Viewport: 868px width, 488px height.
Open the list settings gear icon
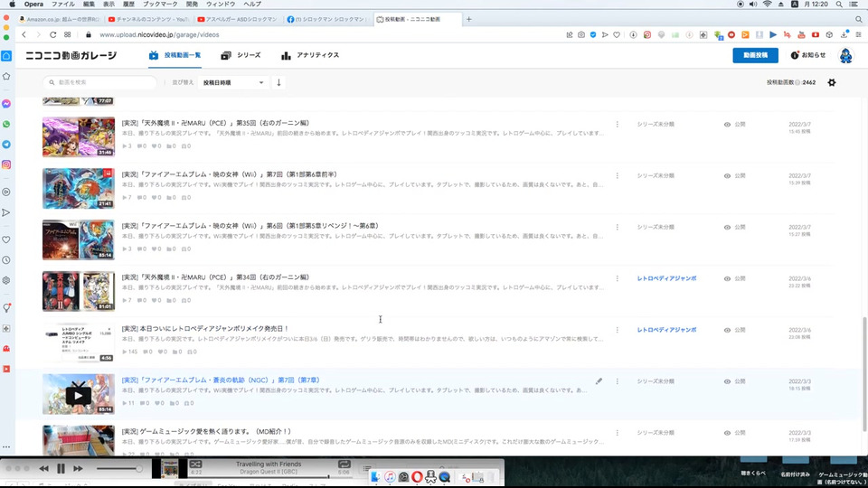pos(832,82)
